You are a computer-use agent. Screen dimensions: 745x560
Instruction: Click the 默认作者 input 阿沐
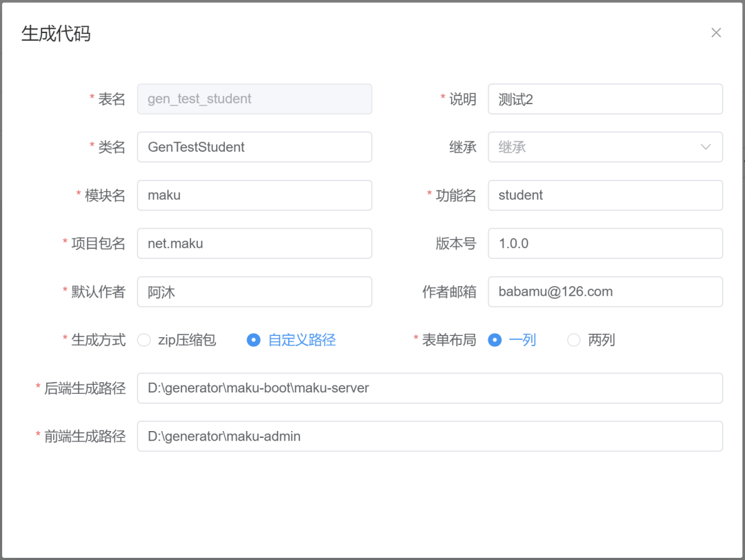point(255,292)
